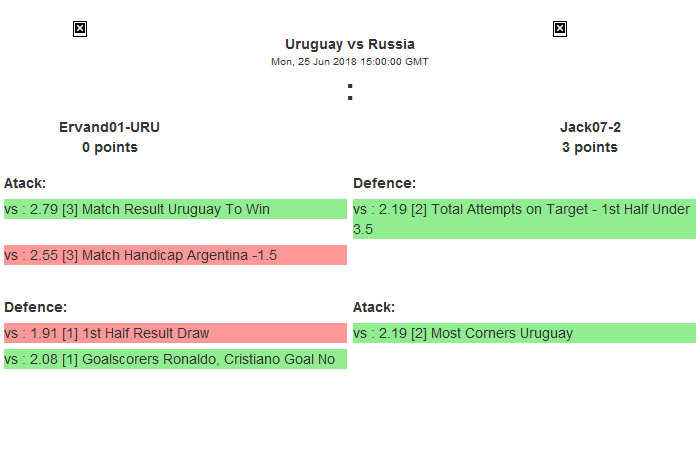The width and height of the screenshot is (700, 460).
Task: Select Total Attempts on Target Under 3.5 bet
Action: [524, 219]
